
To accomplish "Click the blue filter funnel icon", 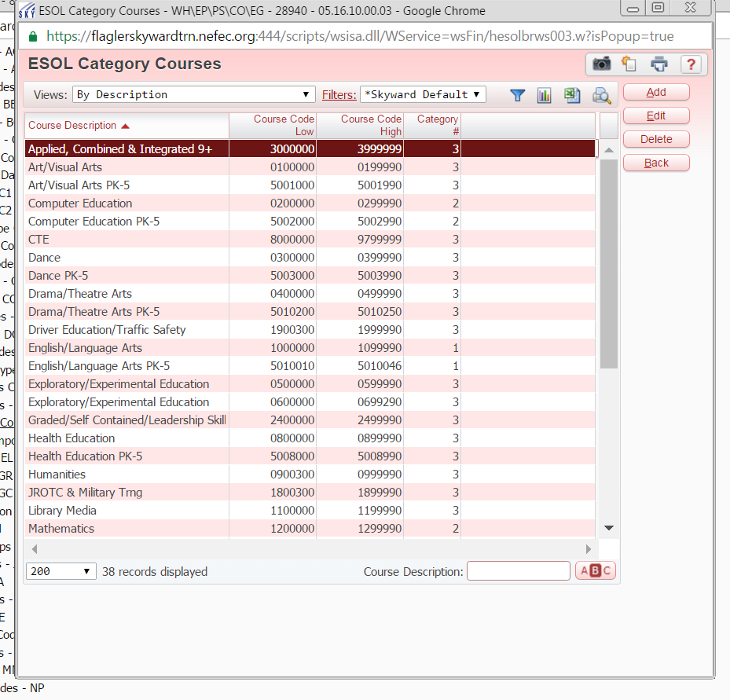I will point(517,95).
